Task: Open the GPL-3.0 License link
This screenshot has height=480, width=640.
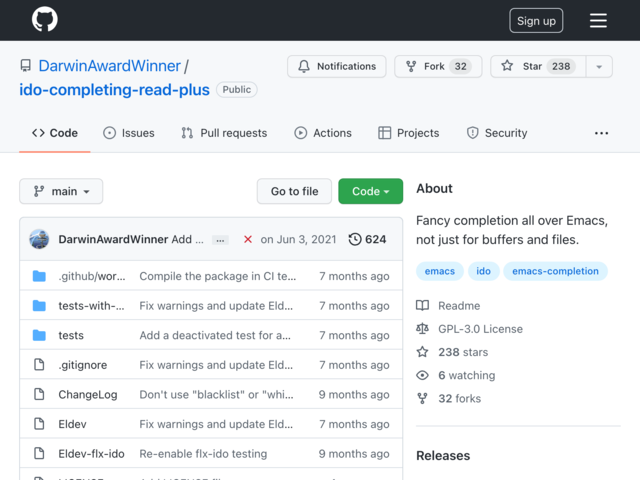Action: [469, 329]
